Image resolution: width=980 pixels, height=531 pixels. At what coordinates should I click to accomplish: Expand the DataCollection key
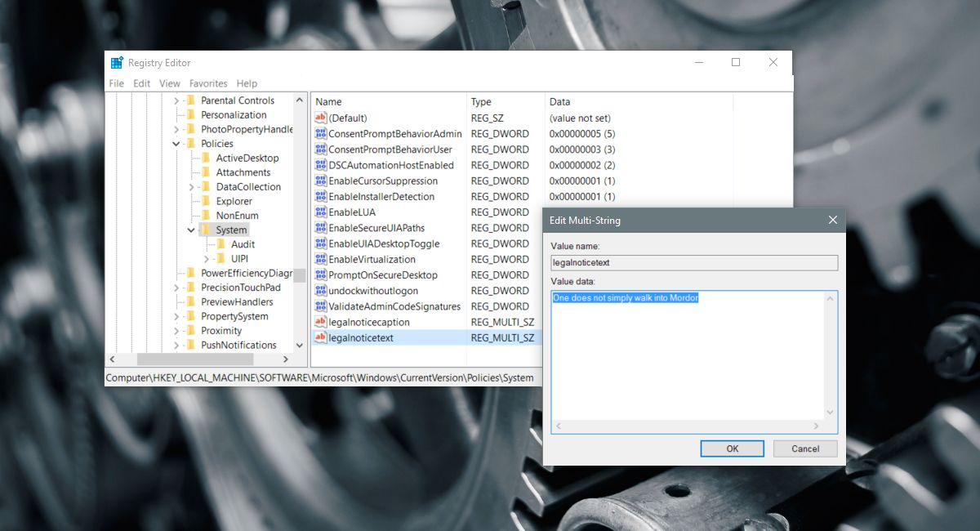(x=191, y=187)
